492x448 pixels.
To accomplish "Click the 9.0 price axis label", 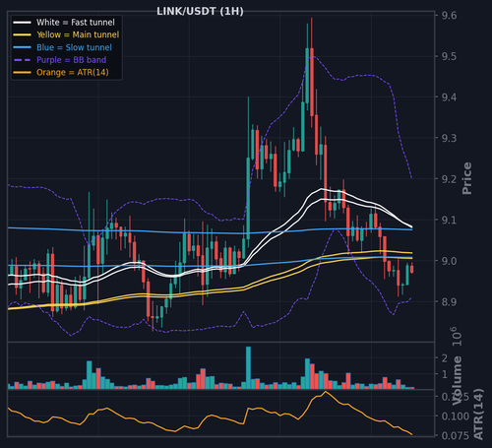I will point(449,261).
